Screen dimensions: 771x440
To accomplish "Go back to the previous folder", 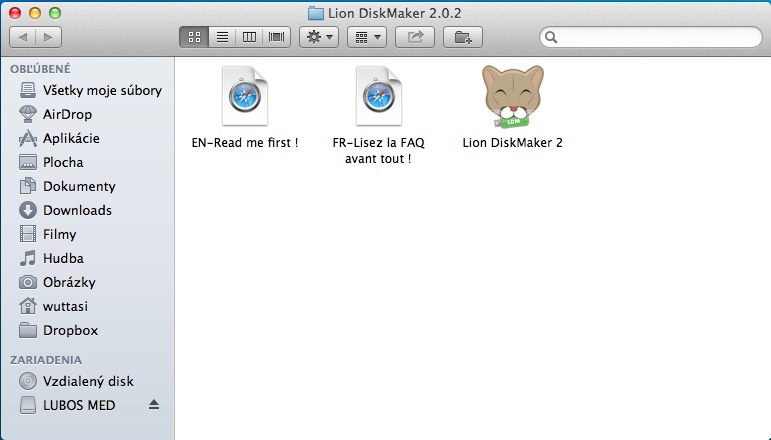I will (x=23, y=37).
